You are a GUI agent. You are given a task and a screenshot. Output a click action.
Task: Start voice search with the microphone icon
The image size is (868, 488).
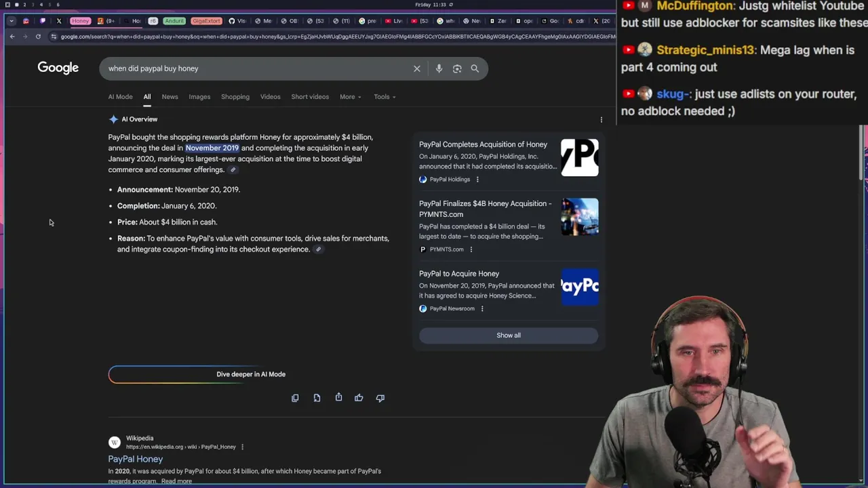439,68
